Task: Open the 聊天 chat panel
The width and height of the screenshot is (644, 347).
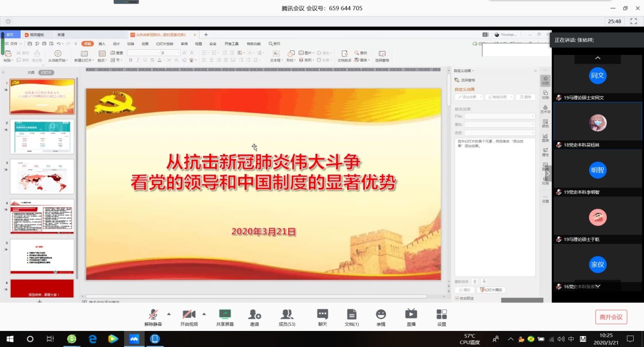Action: coord(323,314)
